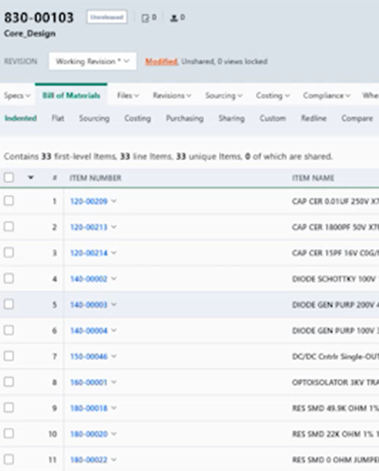This screenshot has height=471, width=379.
Task: Check the box for row 11 (180-00022)
Action: (x=9, y=459)
